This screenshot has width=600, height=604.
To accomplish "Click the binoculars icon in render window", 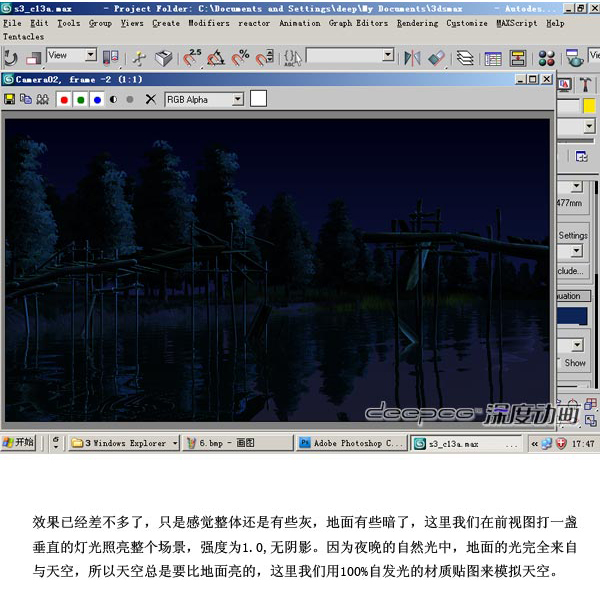I will (42, 99).
